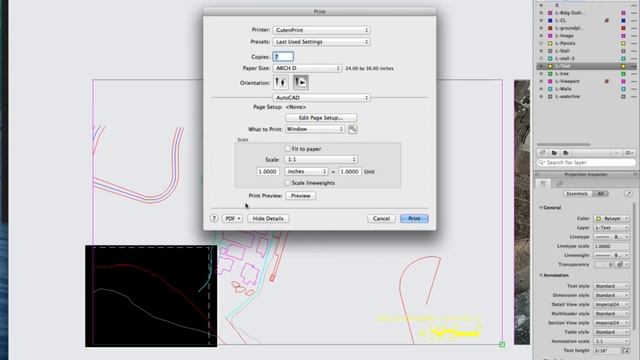This screenshot has height=360, width=640.
Task: Click the Preview button
Action: coord(300,196)
